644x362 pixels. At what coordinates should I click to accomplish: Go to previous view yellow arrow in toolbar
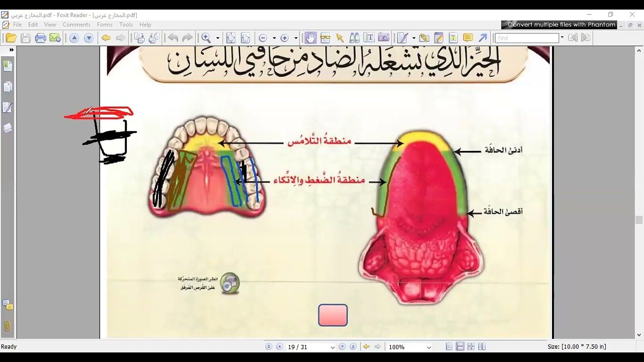coord(106,38)
